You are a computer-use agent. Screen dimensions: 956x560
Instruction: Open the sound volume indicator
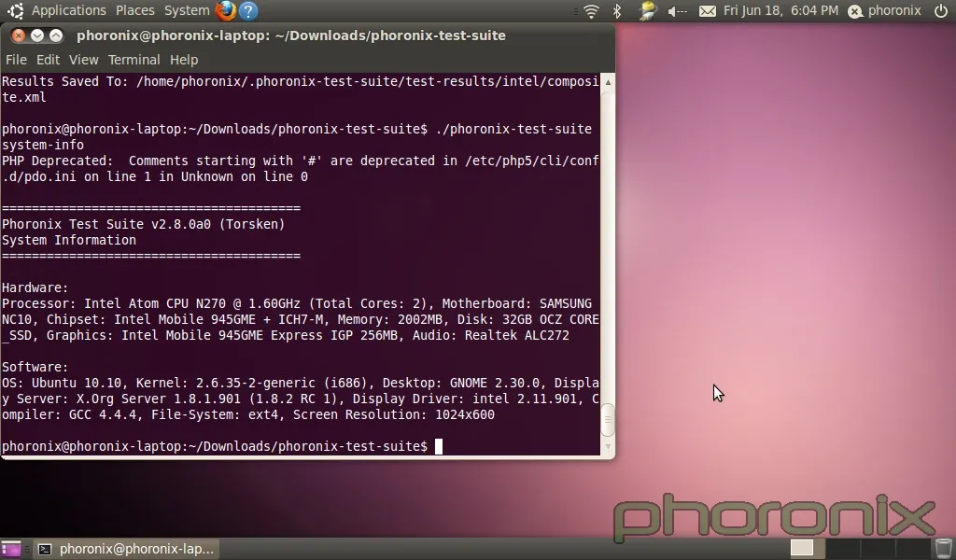677,11
